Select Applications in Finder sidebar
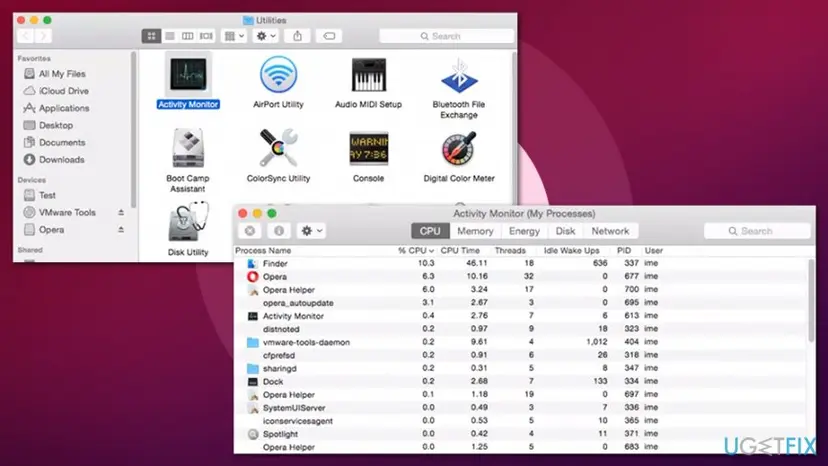The height and width of the screenshot is (466, 828). [64, 108]
